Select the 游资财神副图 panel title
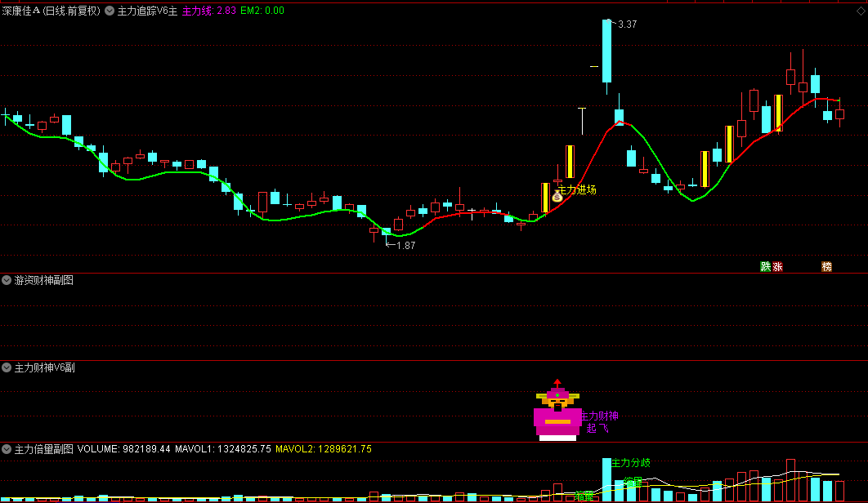868x503 pixels. point(44,280)
